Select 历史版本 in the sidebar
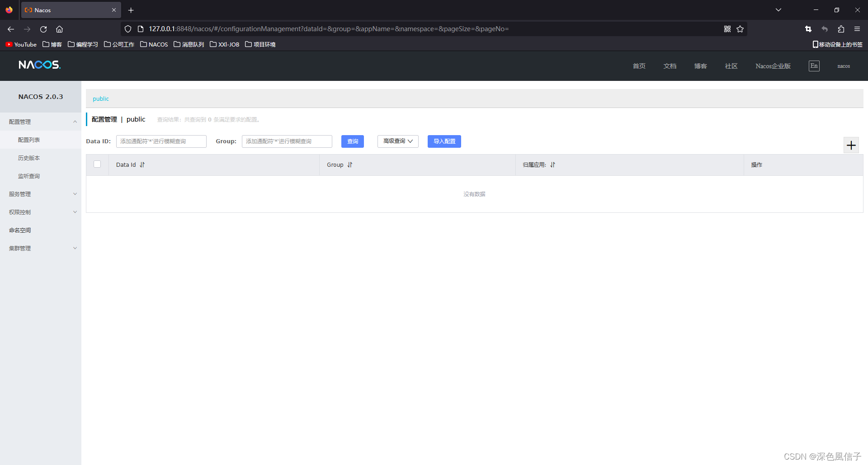Image resolution: width=868 pixels, height=465 pixels. (x=29, y=158)
